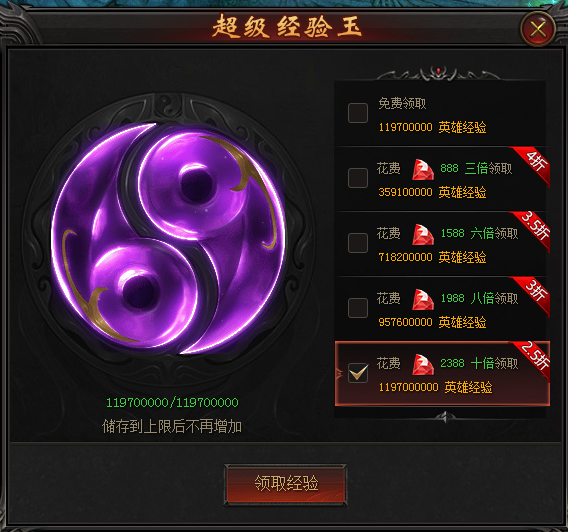The height and width of the screenshot is (532, 568).
Task: Click the 119700000/119700000 storage progress text
Action: click(172, 402)
